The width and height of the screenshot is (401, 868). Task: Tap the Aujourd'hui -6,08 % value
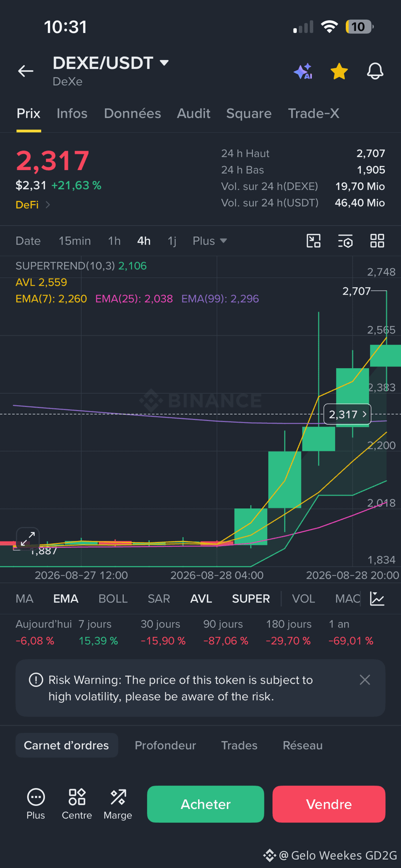(35, 641)
